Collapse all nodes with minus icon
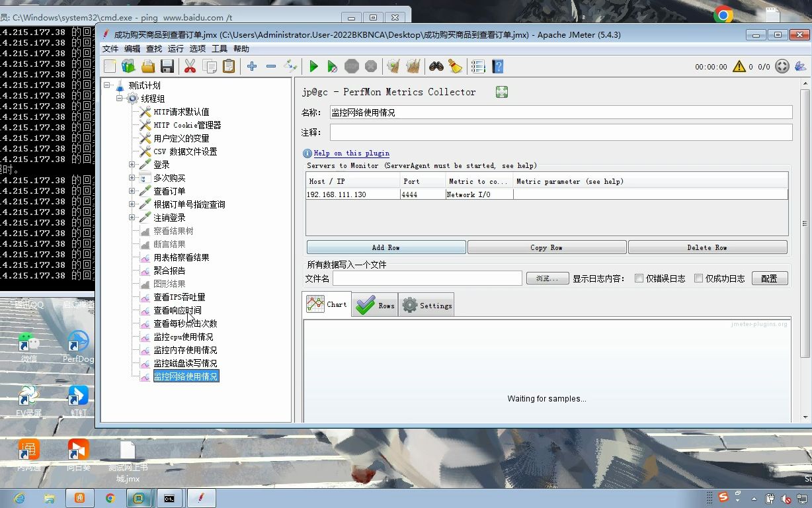Screen dimensions: 812x508 (271, 66)
